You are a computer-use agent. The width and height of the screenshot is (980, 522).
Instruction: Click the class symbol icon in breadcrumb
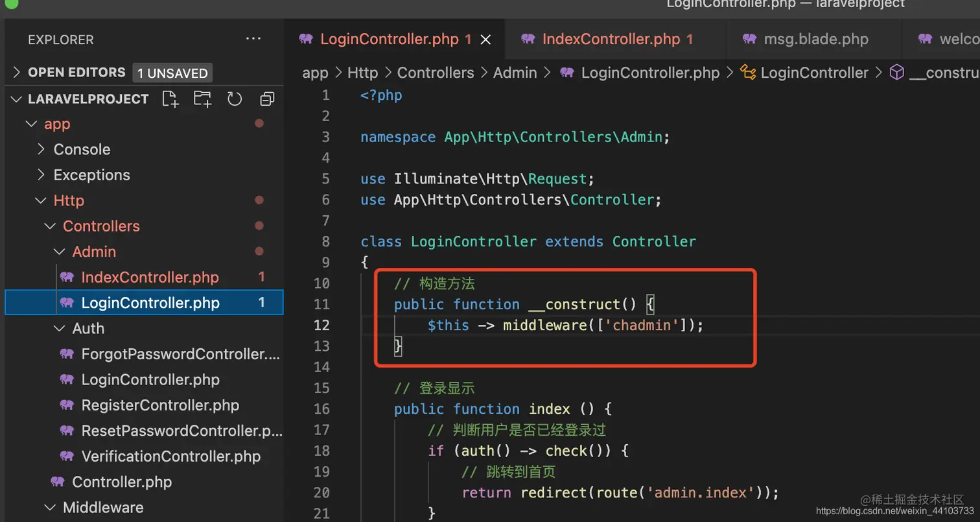tap(748, 73)
